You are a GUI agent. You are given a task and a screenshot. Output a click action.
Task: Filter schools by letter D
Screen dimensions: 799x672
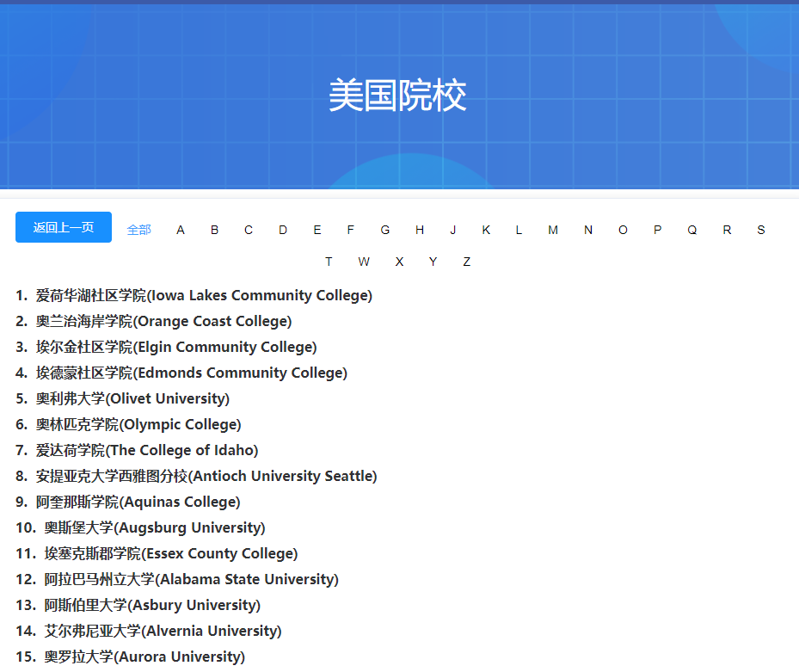pyautogui.click(x=283, y=230)
